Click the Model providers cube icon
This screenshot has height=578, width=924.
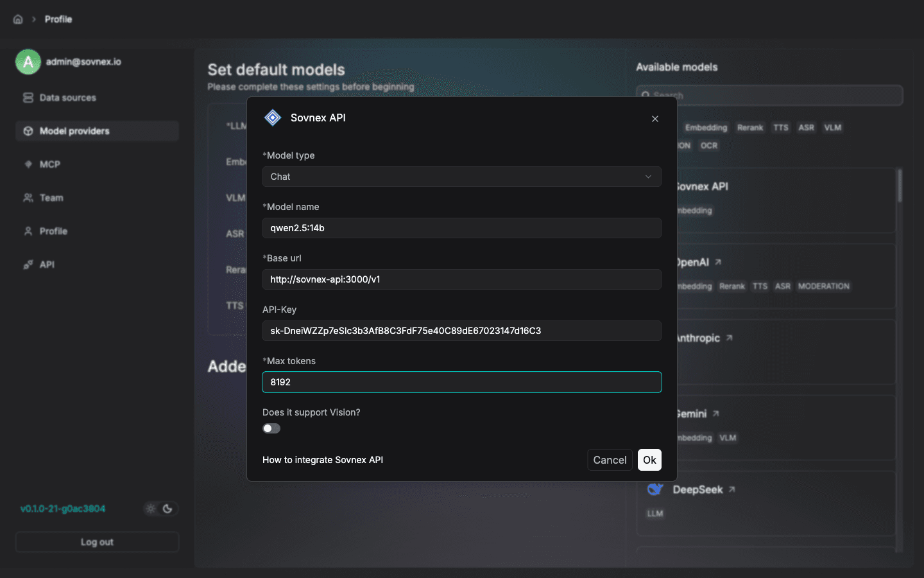28,131
